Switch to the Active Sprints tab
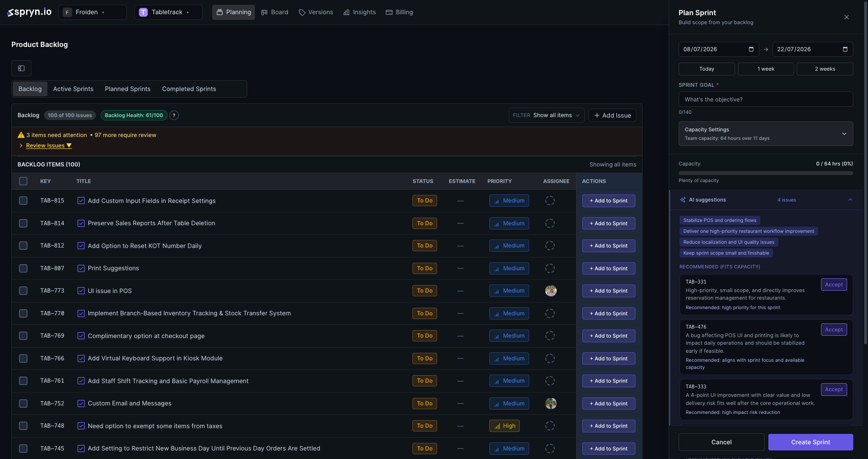 [x=73, y=89]
